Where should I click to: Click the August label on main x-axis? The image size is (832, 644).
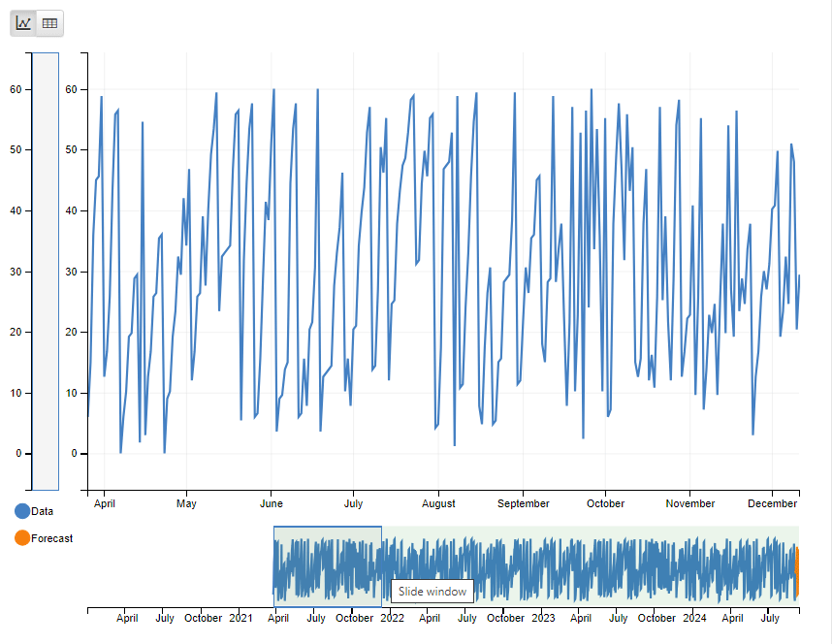coord(438,504)
